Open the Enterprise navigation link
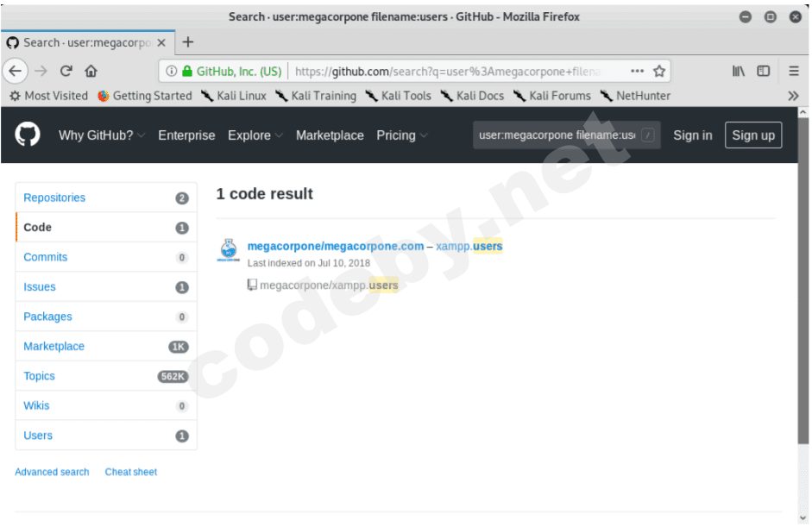812x527 pixels. pos(186,135)
